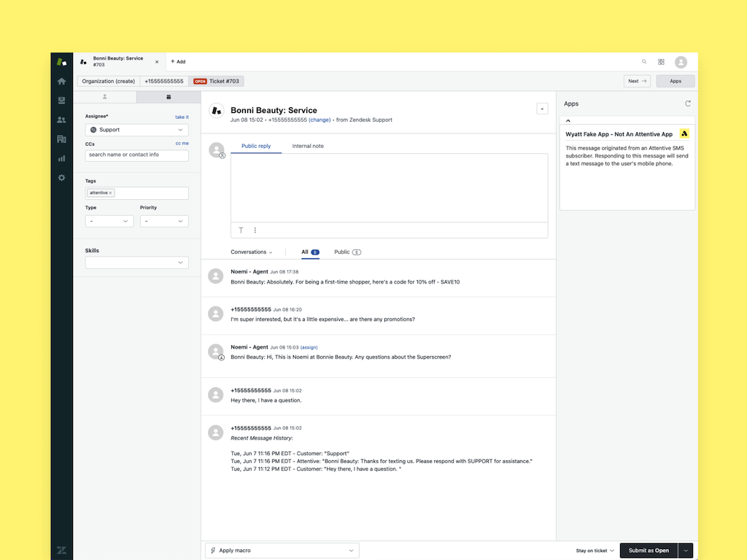Open the user profile avatar menu
This screenshot has height=560, width=747.
tap(681, 62)
